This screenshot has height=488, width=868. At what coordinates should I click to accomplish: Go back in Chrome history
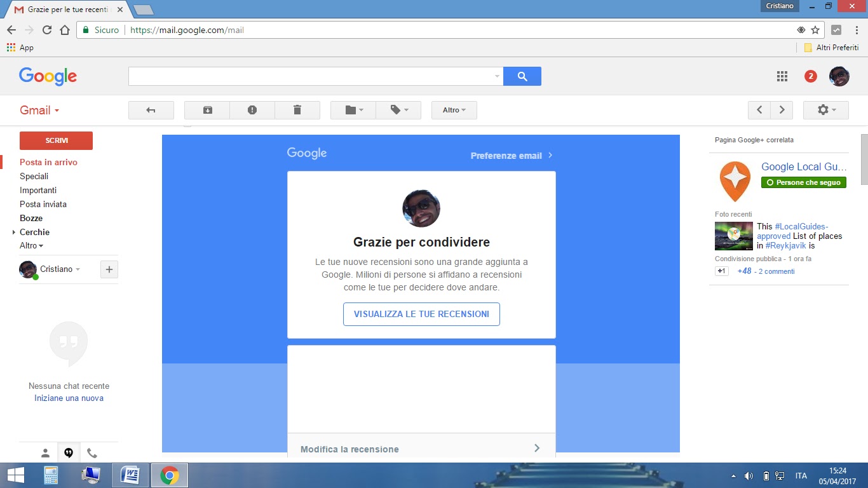click(x=11, y=30)
